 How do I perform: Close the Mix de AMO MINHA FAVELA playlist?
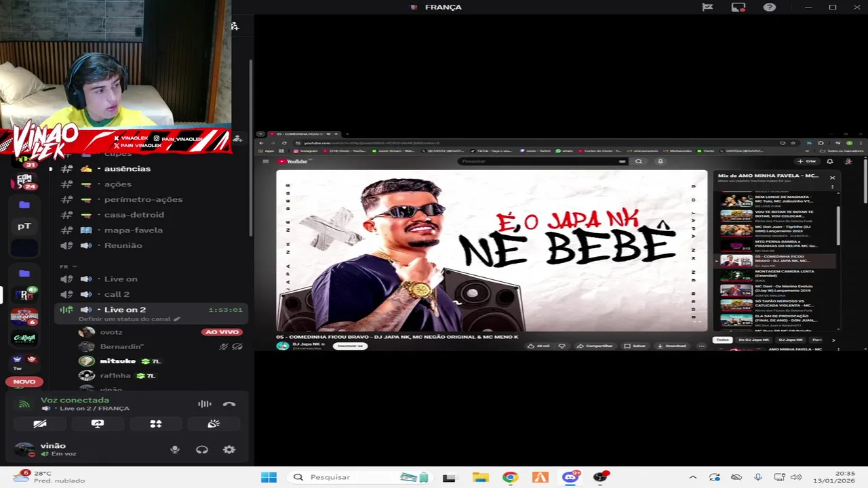click(x=832, y=178)
